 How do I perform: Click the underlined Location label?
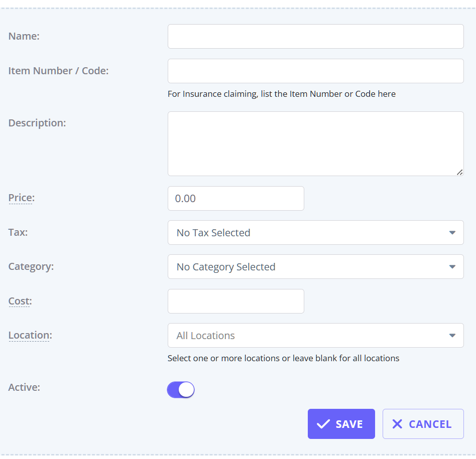coord(29,336)
